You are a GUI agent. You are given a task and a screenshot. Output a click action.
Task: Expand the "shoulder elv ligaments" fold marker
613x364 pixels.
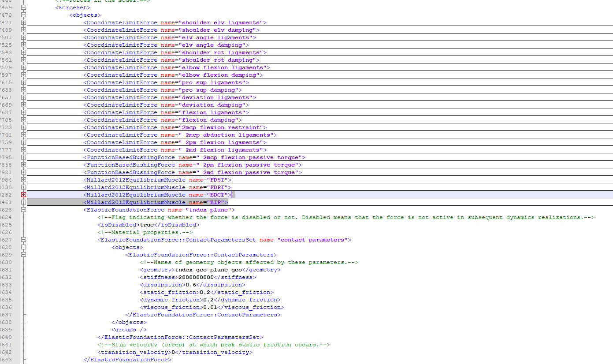click(x=23, y=22)
